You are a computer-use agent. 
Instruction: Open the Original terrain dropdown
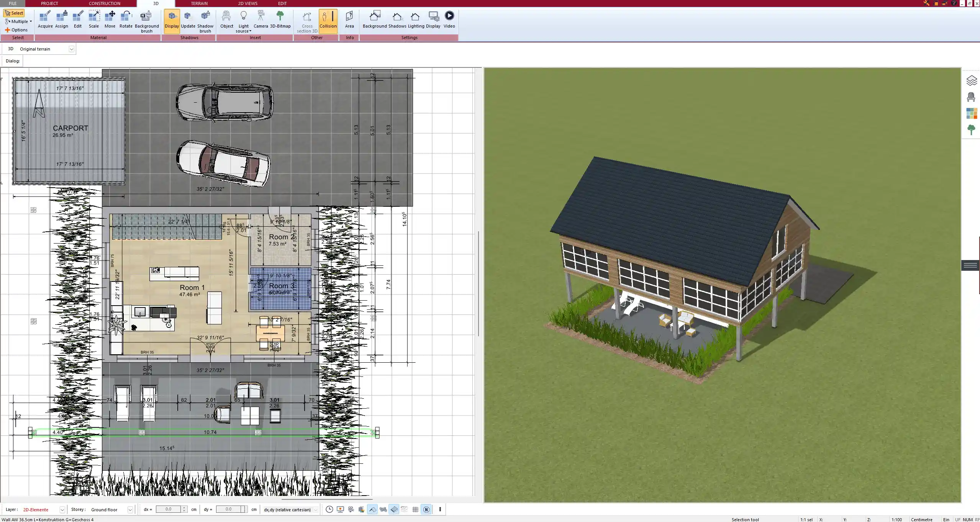pyautogui.click(x=72, y=49)
